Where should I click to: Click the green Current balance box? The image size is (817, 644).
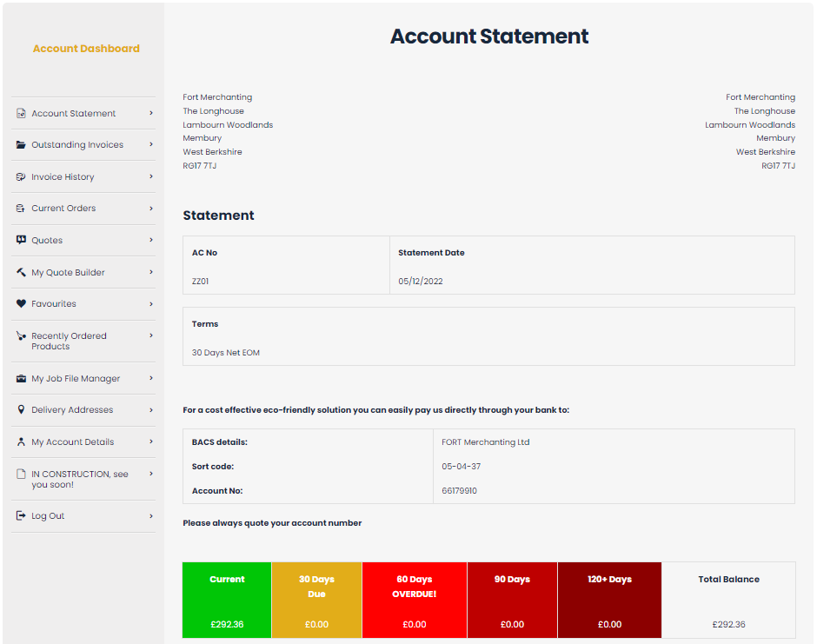(x=227, y=600)
